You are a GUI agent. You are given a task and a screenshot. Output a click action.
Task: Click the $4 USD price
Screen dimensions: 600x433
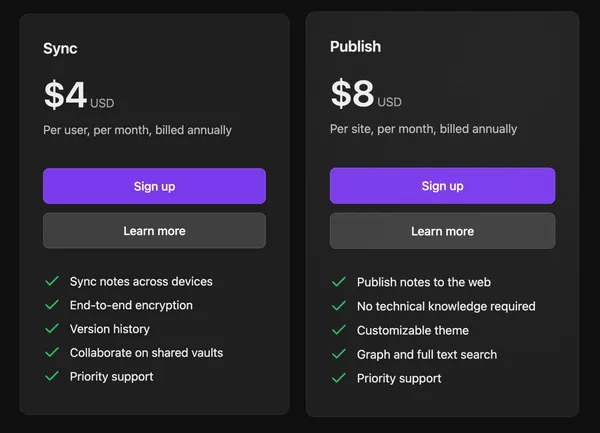79,96
